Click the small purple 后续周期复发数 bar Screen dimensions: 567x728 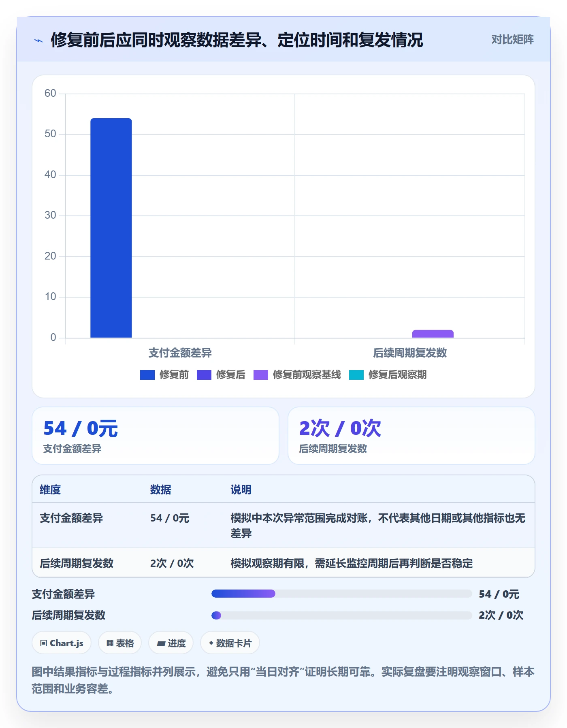pyautogui.click(x=433, y=334)
